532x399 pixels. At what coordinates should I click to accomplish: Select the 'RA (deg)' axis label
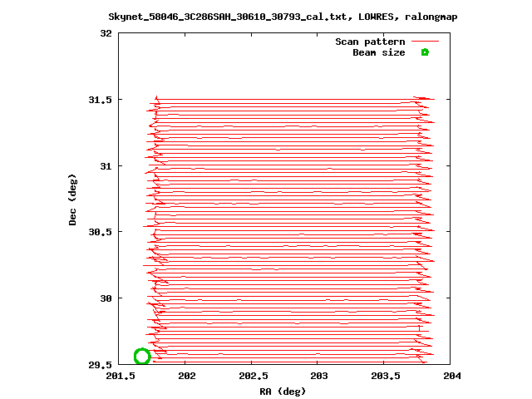tap(283, 392)
